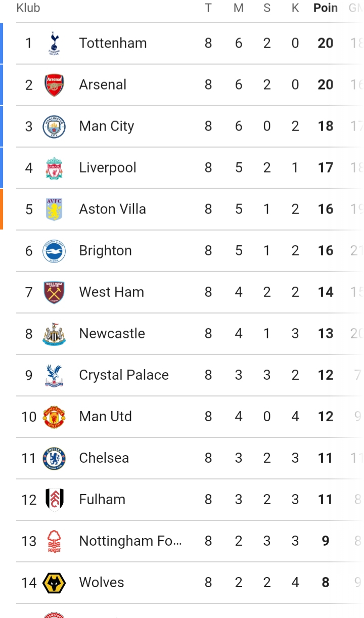This screenshot has width=364, height=618.
Task: Click the Aston Villa club badge
Action: pos(54,209)
